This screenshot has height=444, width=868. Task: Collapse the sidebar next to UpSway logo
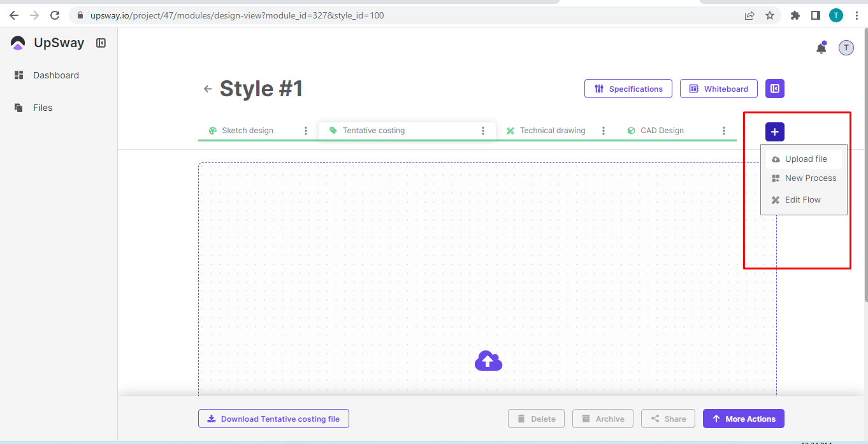coord(101,43)
